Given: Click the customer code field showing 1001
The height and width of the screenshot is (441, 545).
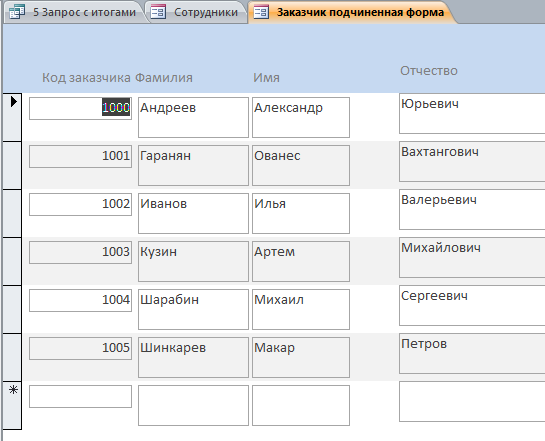Looking at the screenshot, I should (80, 156).
